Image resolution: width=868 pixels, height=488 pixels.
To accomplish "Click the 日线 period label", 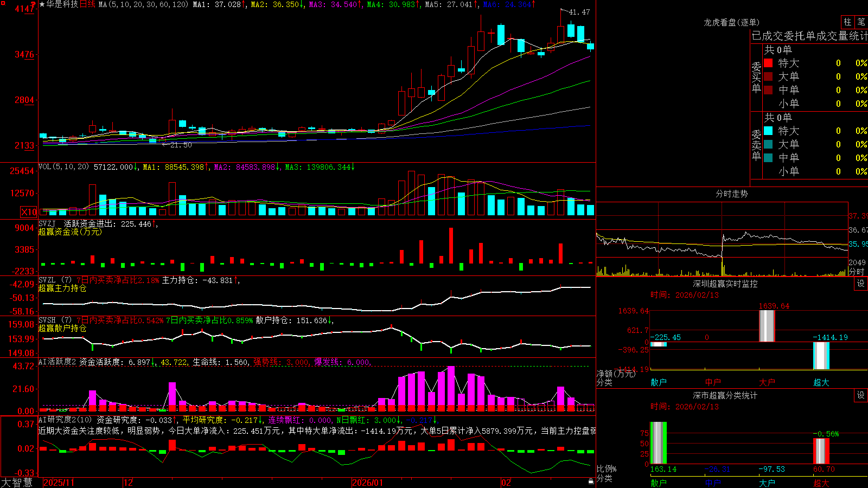I will [87, 4].
